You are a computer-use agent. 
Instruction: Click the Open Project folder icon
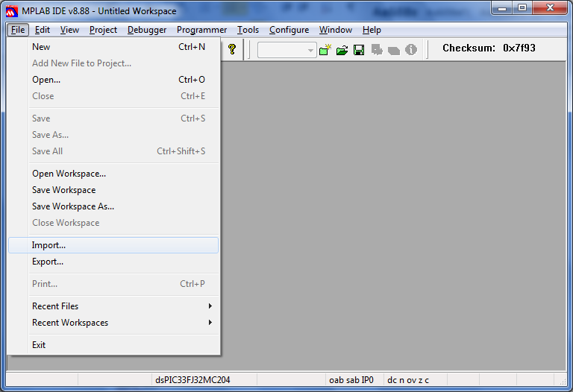click(x=342, y=50)
